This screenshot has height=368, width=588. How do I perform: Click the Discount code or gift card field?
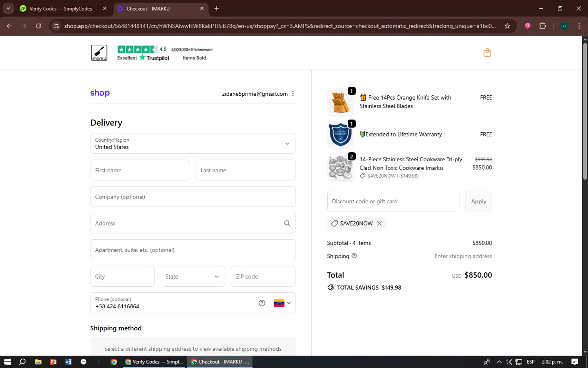pos(393,201)
